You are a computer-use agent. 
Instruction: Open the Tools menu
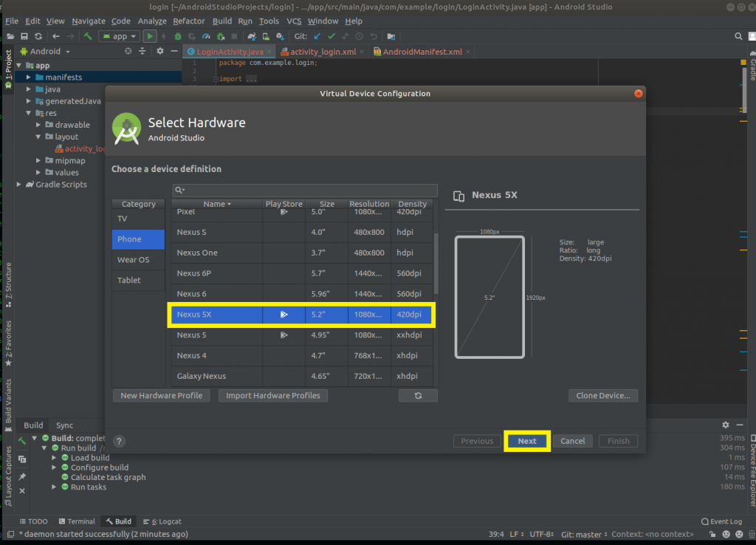coord(269,21)
